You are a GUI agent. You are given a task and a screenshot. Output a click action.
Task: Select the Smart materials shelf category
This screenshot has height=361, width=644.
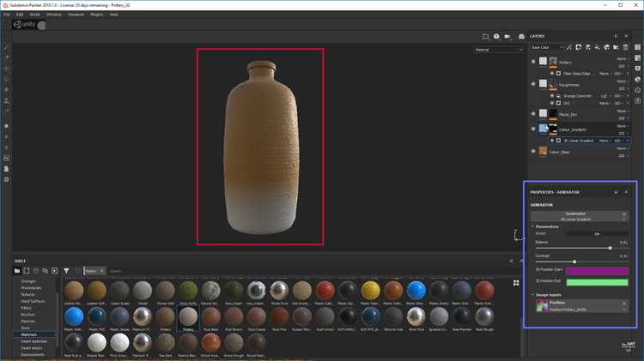(34, 341)
